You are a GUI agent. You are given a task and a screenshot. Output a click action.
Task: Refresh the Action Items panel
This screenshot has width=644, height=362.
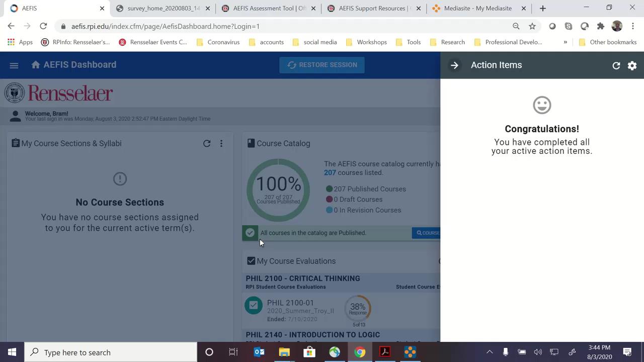(x=616, y=65)
